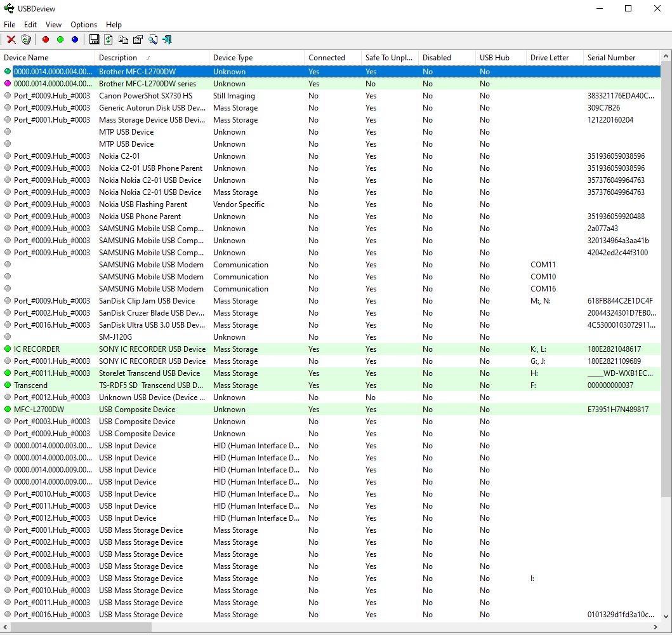Click the uninstall devices recycle bin icon
The width and height of the screenshot is (672, 635).
[x=26, y=39]
